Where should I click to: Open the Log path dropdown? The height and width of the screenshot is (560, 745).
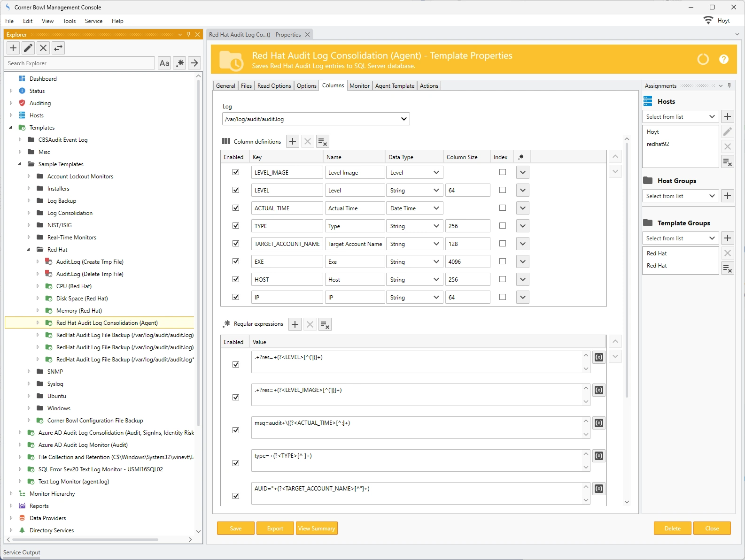click(x=404, y=119)
